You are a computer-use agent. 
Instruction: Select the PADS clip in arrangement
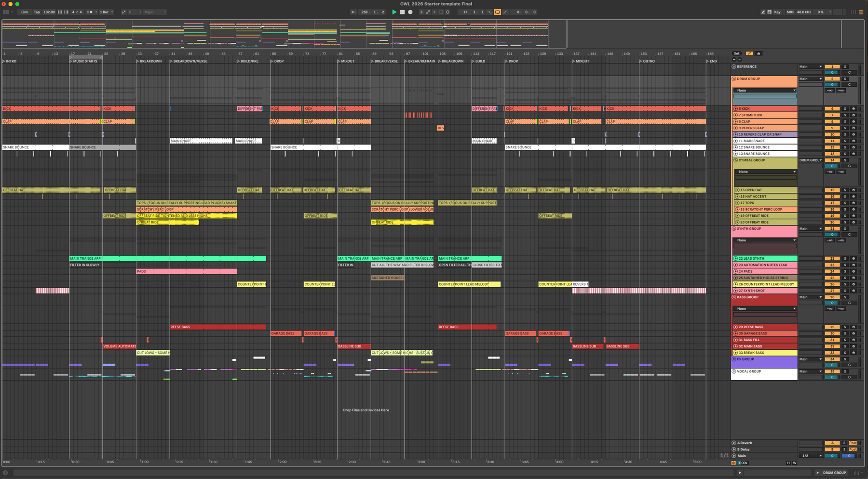tap(187, 272)
